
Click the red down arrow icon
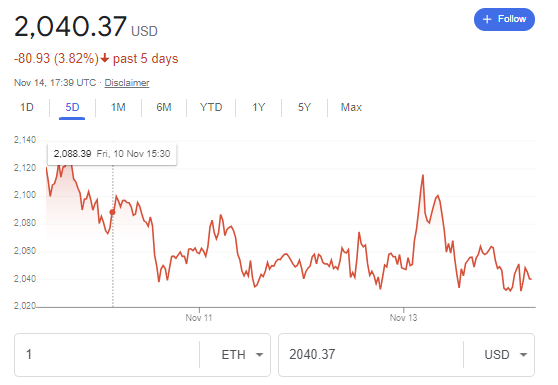coord(104,58)
